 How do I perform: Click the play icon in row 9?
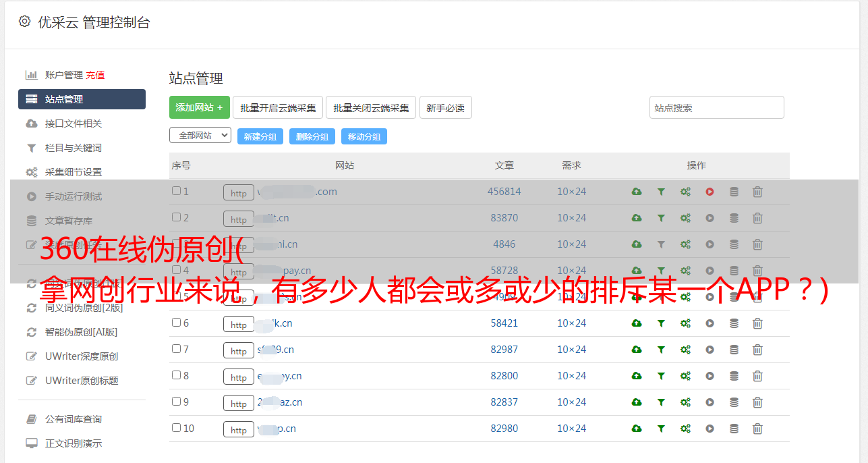pos(710,402)
